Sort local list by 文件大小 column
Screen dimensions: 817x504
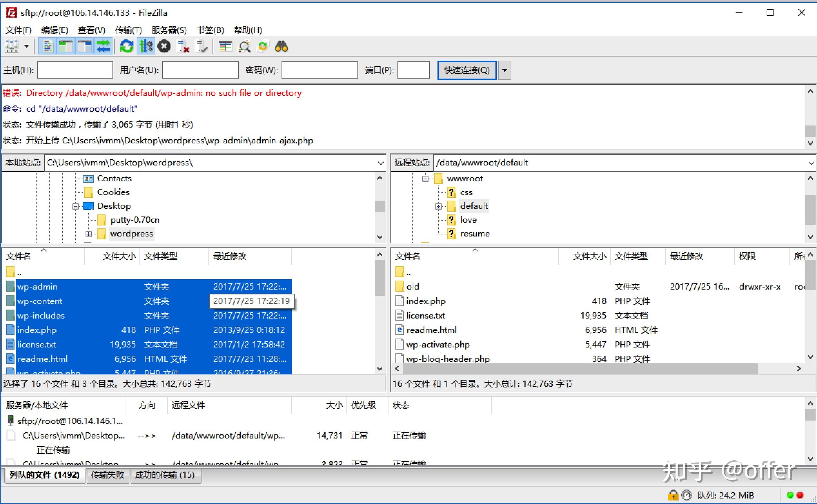click(112, 256)
